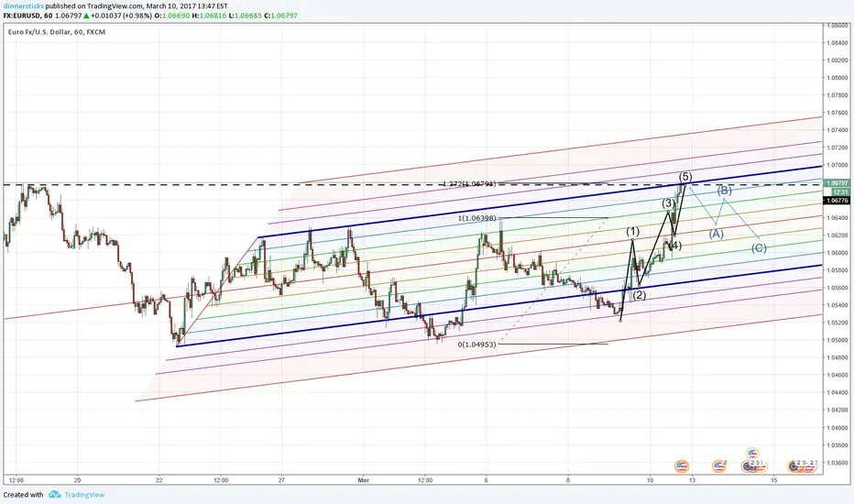The image size is (854, 504).
Task: Select the wave label (4)
Action: [x=674, y=246]
